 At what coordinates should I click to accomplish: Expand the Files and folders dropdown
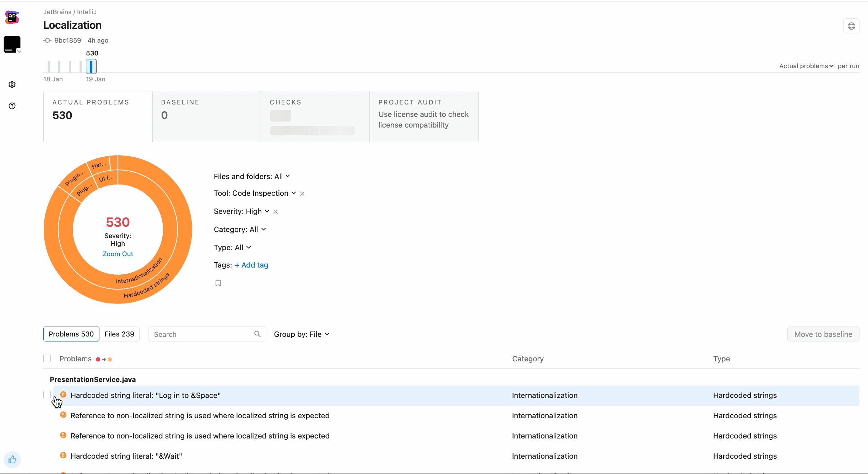pos(252,176)
